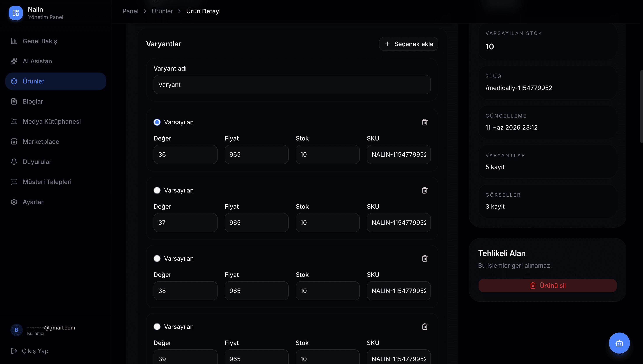643x364 pixels.
Task: Open the AI Asistan page
Action: [x=56, y=61]
